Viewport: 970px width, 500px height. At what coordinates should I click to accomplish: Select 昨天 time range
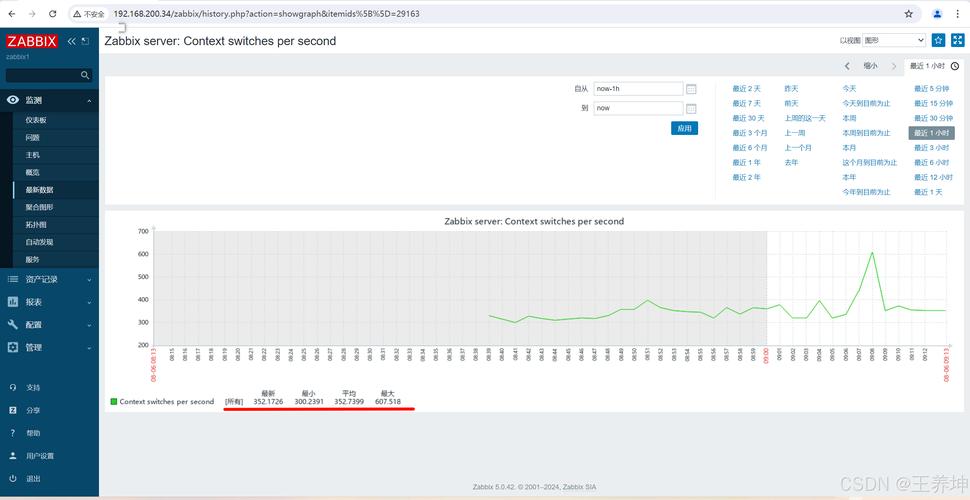791,88
